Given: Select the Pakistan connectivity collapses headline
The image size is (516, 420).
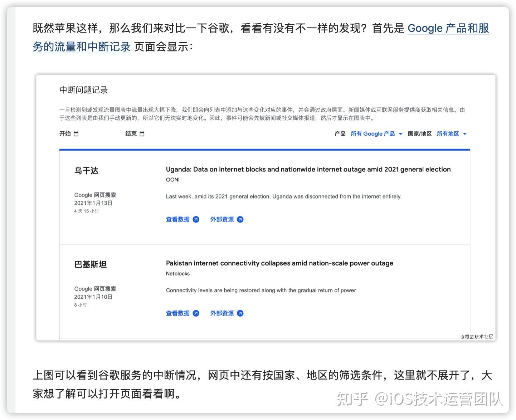Looking at the screenshot, I should [x=279, y=263].
